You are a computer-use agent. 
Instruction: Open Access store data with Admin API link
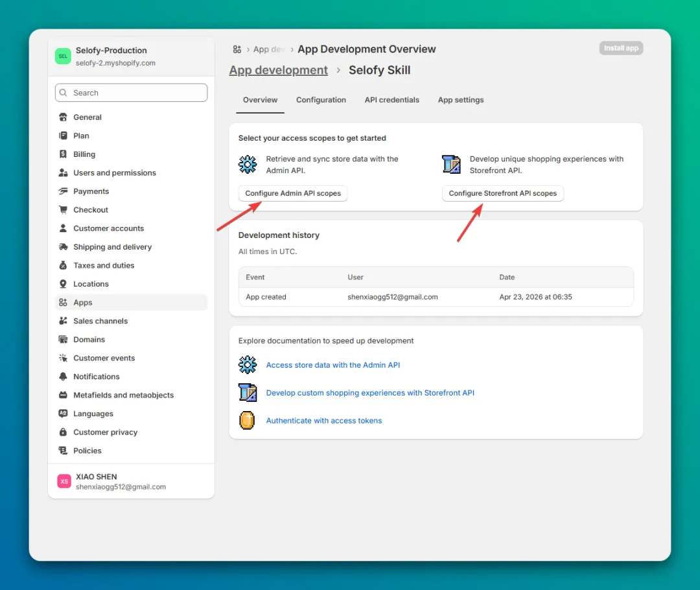[x=333, y=365]
